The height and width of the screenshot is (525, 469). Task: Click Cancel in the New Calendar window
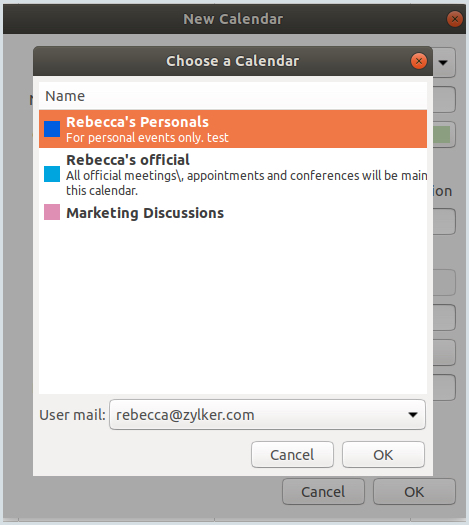pos(323,492)
